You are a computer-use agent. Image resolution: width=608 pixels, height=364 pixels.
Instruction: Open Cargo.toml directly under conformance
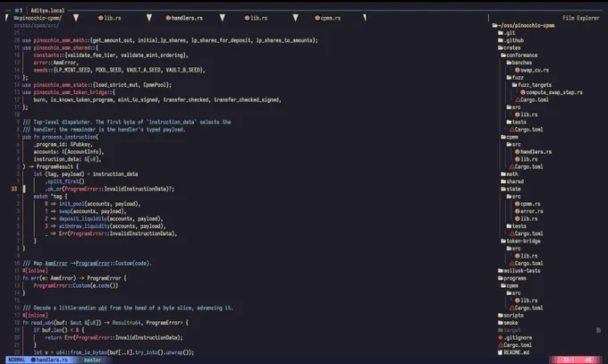(529, 130)
